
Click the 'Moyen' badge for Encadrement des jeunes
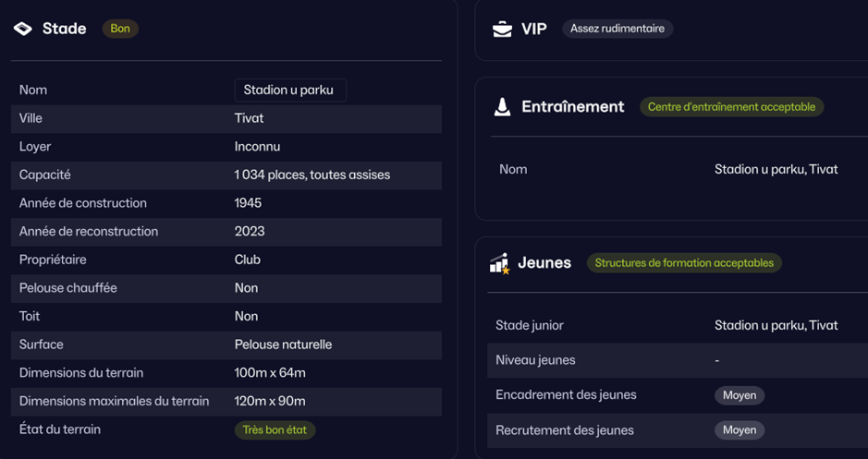[740, 395]
